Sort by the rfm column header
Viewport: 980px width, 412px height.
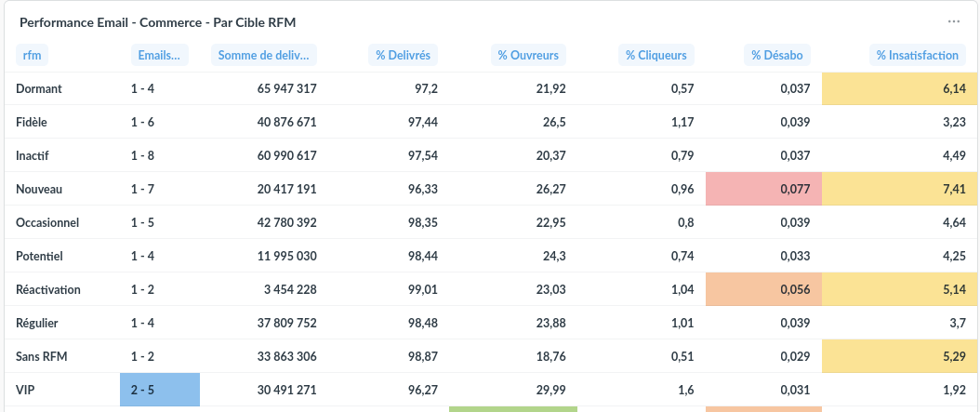32,55
